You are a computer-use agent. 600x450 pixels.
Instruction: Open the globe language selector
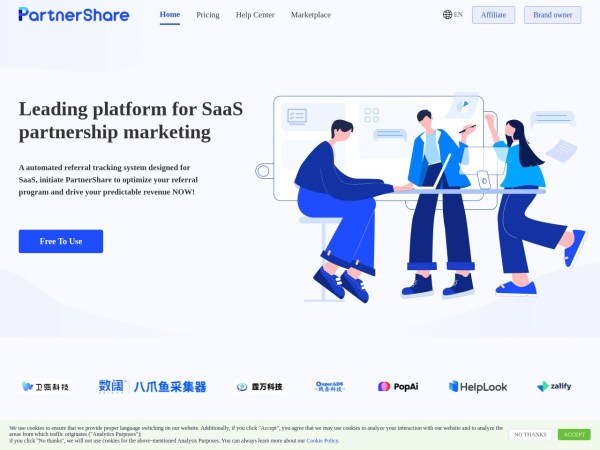(x=453, y=15)
